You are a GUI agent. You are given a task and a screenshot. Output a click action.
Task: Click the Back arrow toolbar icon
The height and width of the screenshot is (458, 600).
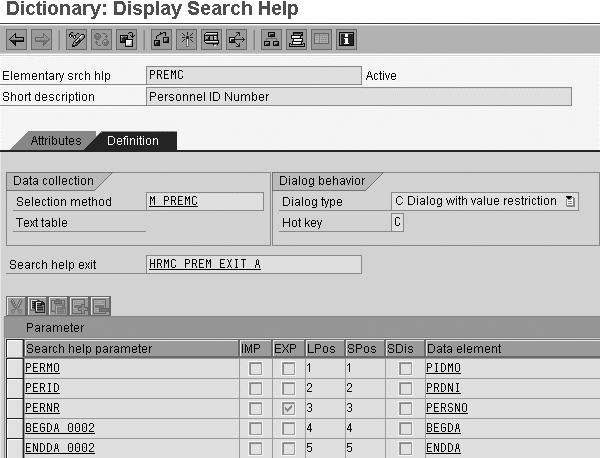pos(16,39)
